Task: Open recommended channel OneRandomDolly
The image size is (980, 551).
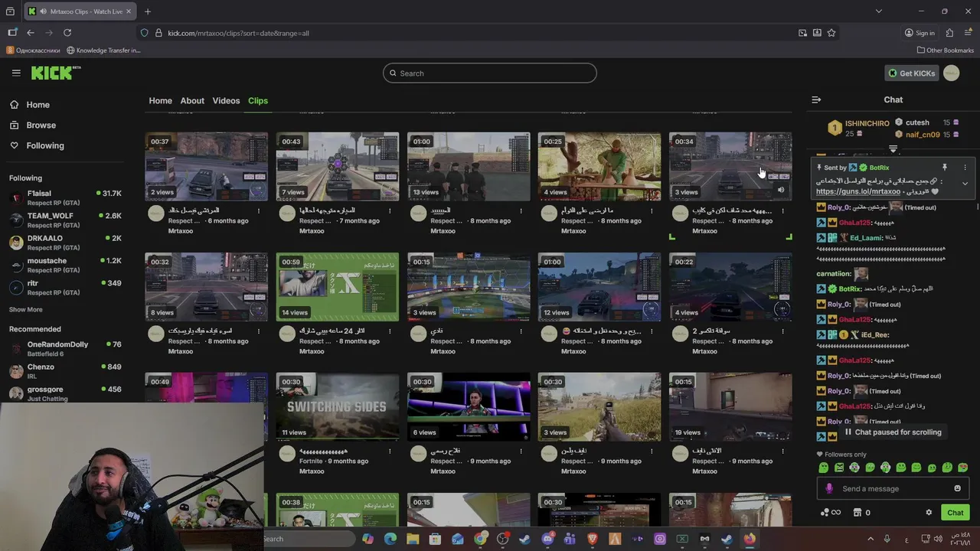Action: point(65,348)
